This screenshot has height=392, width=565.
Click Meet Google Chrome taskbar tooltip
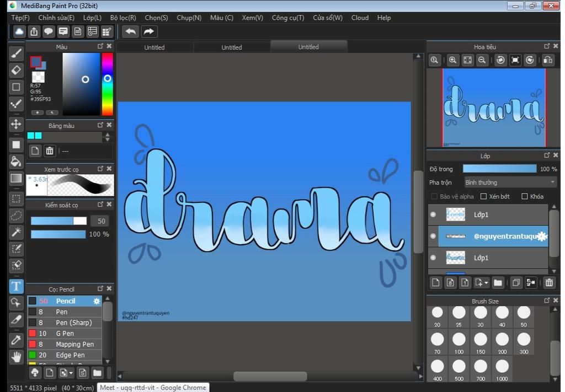point(153,388)
